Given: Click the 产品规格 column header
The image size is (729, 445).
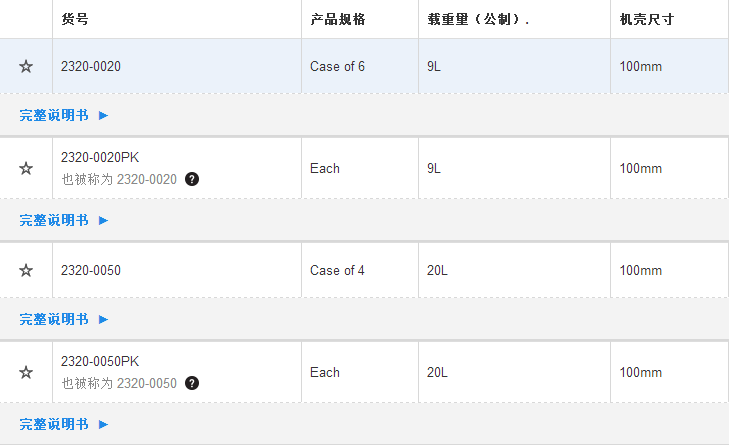Looking at the screenshot, I should click(x=337, y=20).
